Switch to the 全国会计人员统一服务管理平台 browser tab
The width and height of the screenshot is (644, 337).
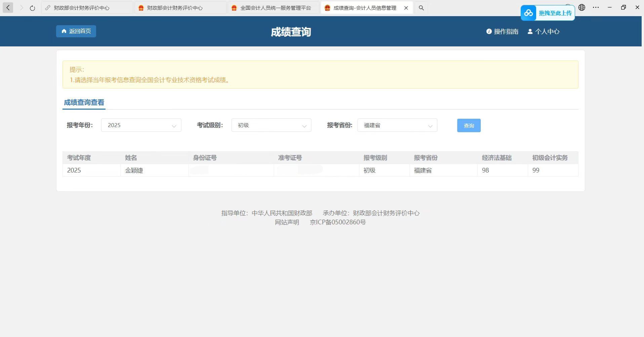click(275, 8)
